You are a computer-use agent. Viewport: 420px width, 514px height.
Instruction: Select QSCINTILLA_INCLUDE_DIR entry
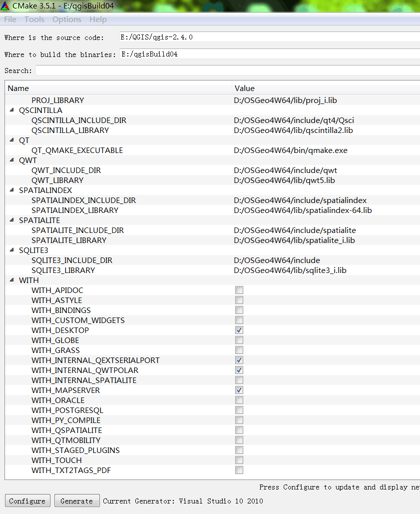click(x=79, y=120)
